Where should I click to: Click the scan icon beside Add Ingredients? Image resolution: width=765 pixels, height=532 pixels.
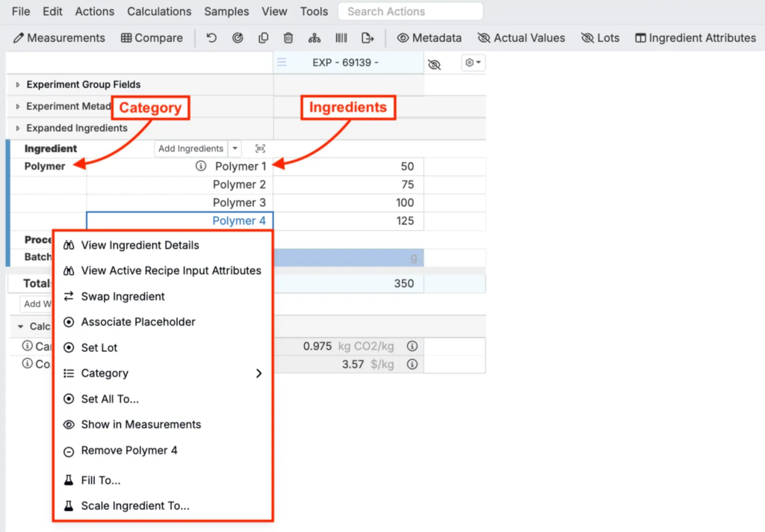[x=260, y=149]
